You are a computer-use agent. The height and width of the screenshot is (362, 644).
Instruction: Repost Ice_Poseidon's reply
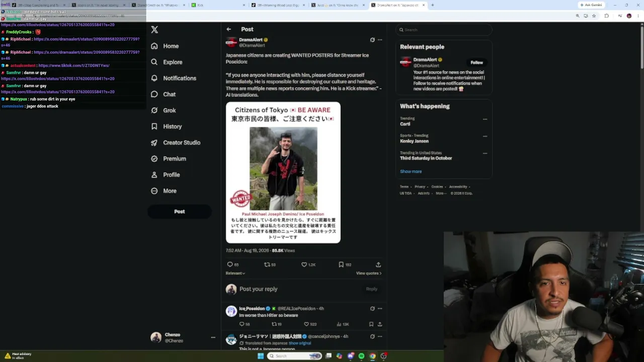pos(274,324)
